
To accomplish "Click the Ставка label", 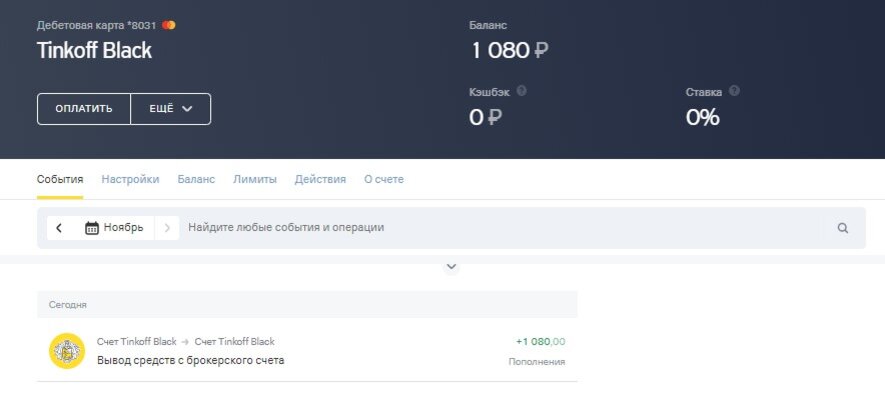I will pos(704,92).
